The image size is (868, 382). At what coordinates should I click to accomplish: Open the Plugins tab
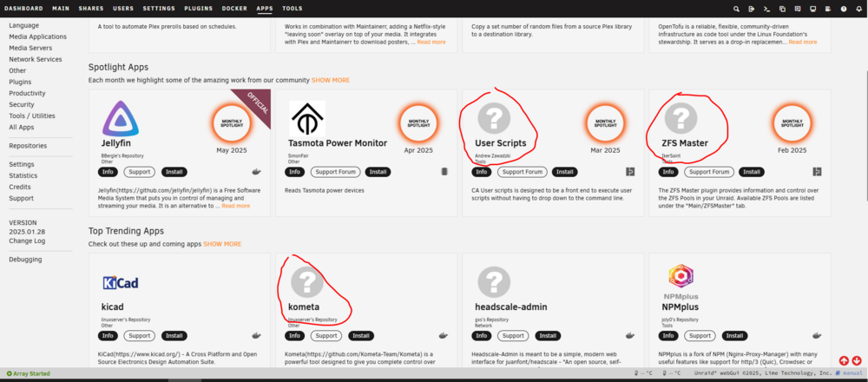[199, 9]
